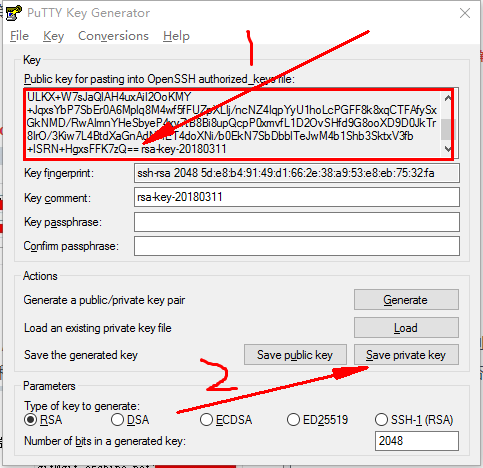This screenshot has width=483, height=468.
Task: Click the 'Confirm passphrase:' label
Action: point(71,246)
